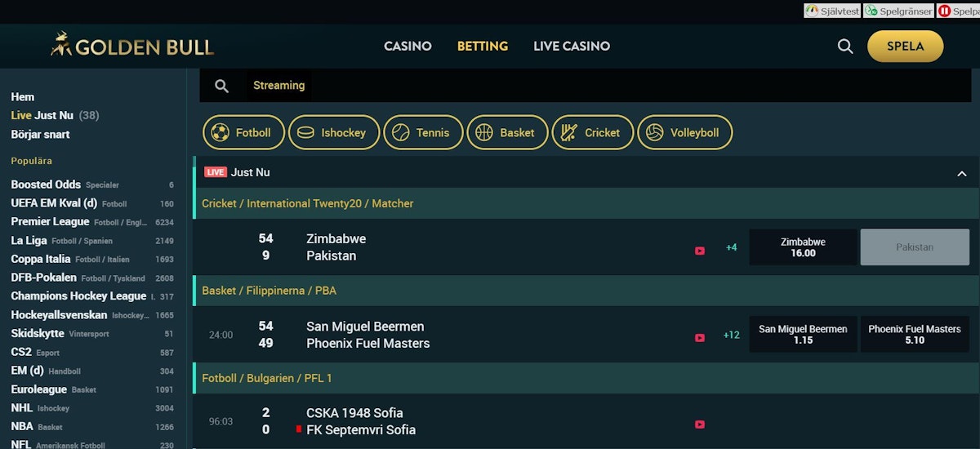Image resolution: width=980 pixels, height=449 pixels.
Task: Open the header search magnifier icon
Action: click(845, 47)
